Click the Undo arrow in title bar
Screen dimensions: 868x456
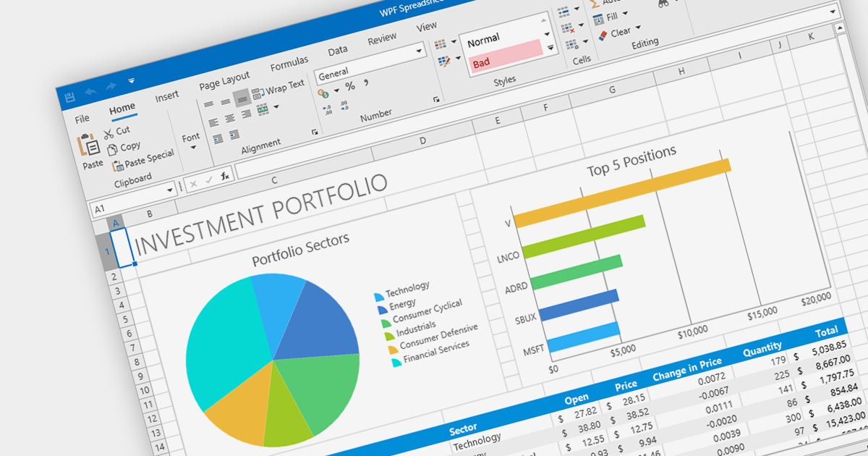coord(90,92)
